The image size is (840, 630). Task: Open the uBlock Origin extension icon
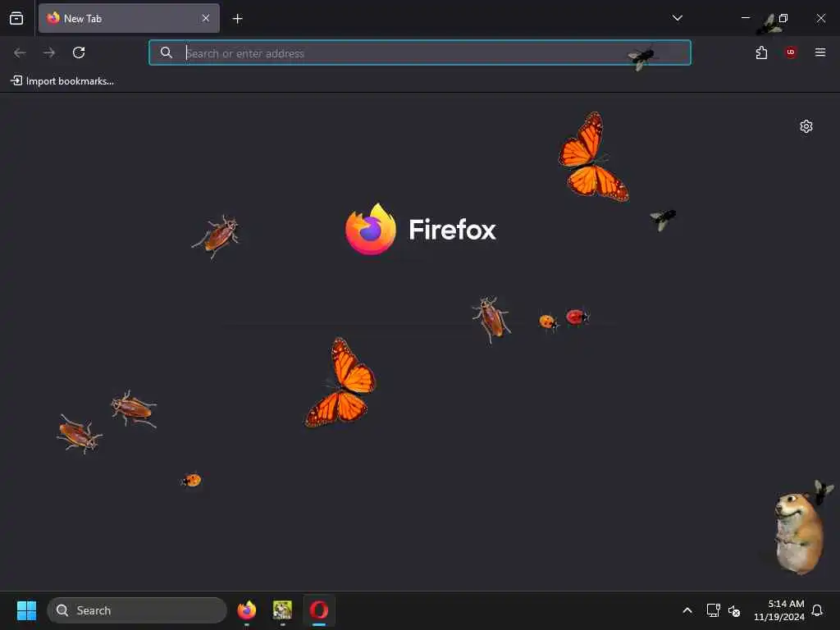(x=790, y=52)
